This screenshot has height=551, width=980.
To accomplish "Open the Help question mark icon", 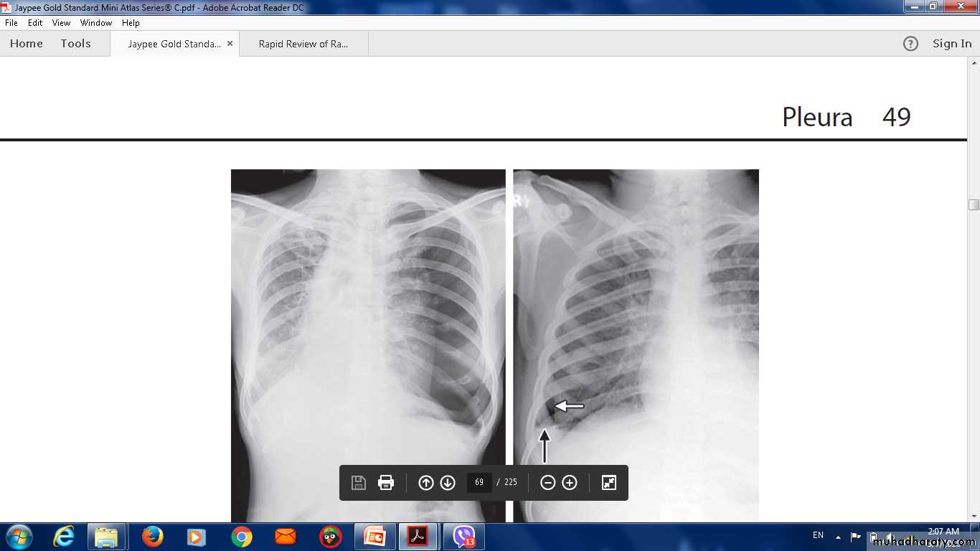I will pos(910,44).
